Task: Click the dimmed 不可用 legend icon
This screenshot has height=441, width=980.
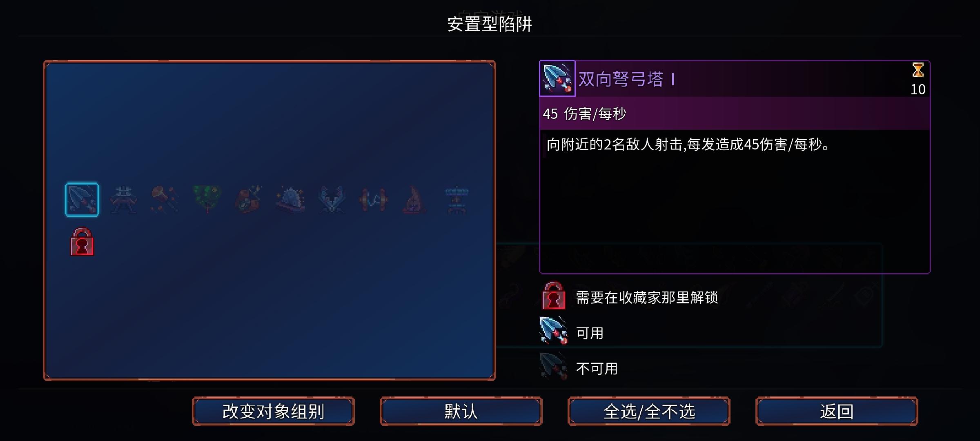Action: tap(554, 367)
